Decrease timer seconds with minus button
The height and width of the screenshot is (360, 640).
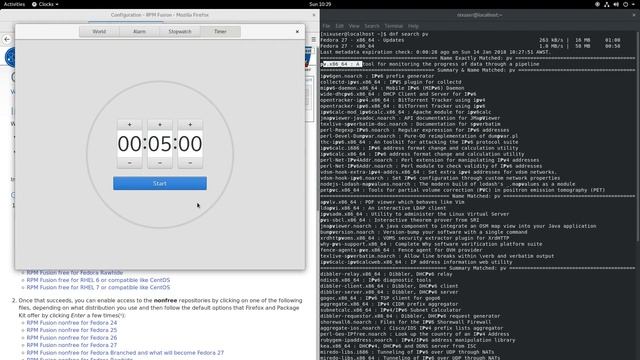[x=190, y=163]
